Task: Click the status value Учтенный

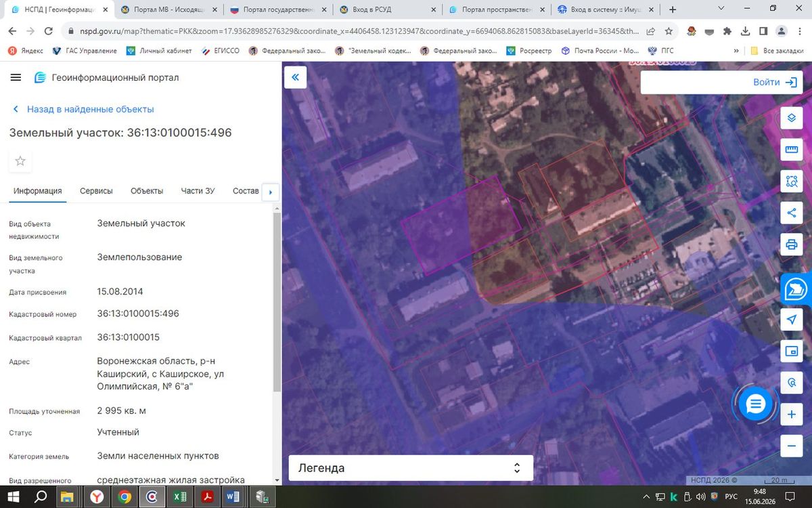Action: (x=118, y=432)
